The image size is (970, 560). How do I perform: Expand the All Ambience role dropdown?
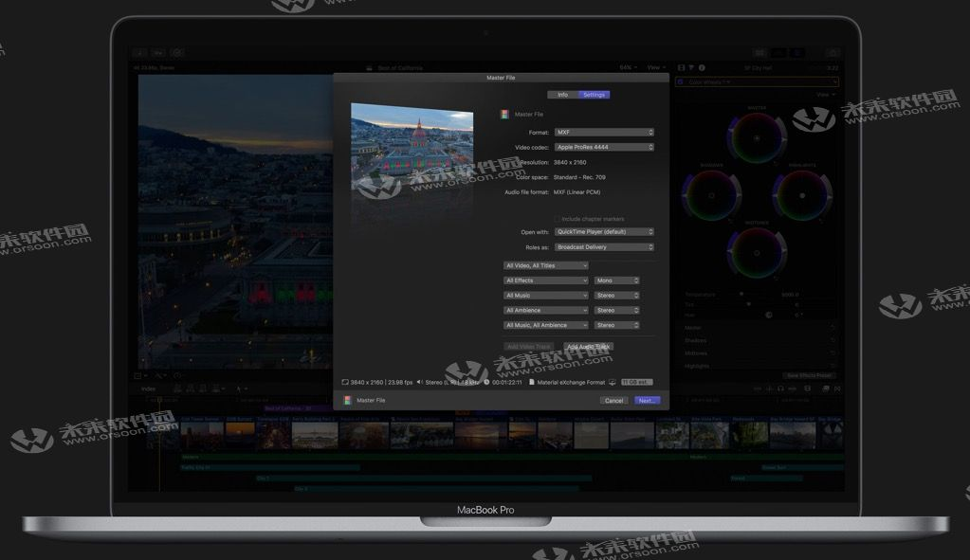(x=545, y=310)
